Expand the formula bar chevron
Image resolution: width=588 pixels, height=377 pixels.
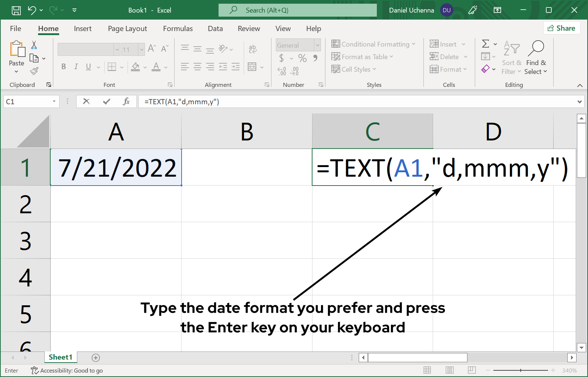(579, 102)
